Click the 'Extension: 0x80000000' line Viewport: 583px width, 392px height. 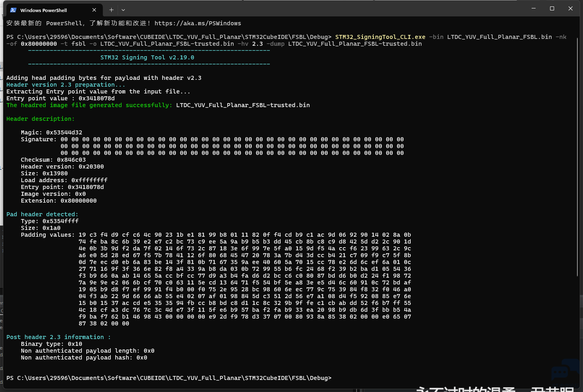(x=59, y=201)
